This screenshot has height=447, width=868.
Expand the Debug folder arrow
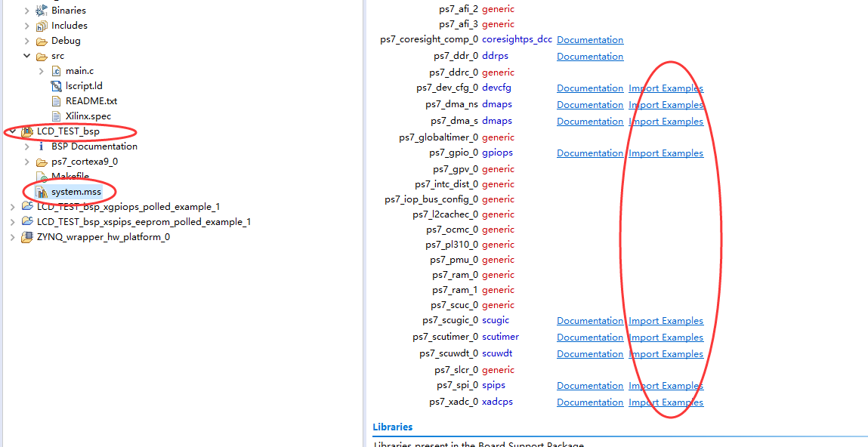tap(27, 41)
